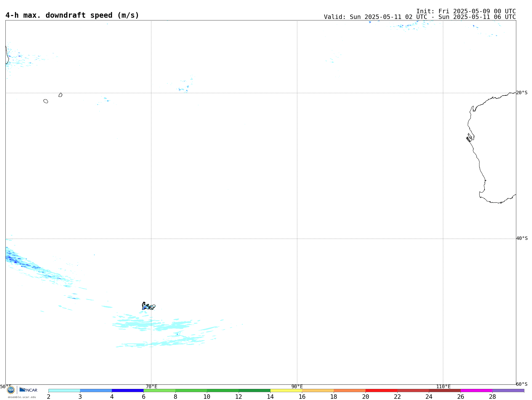This screenshot has width=532, height=400.
Task: Click the red 20-22 colorbar swatch
Action: coord(381,390)
